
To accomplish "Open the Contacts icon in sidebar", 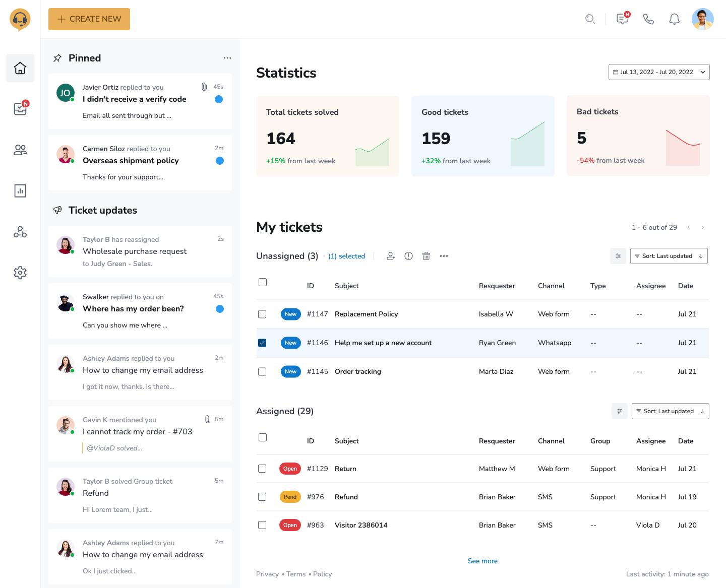I will [x=20, y=150].
